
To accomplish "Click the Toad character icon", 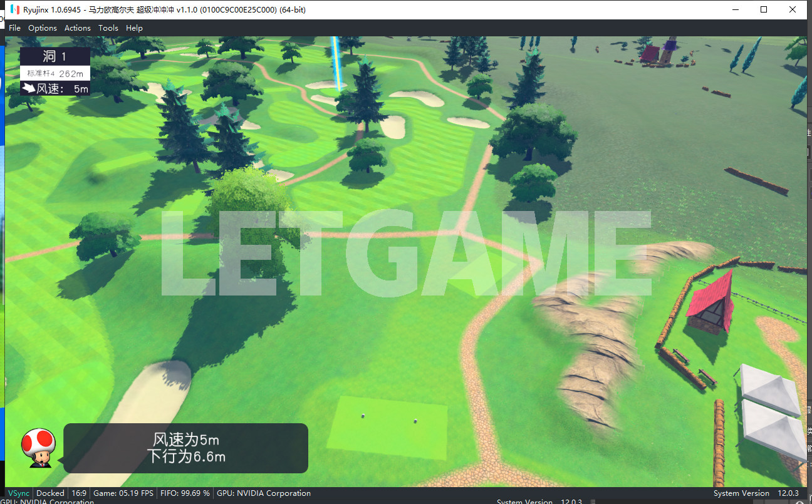I will point(38,447).
